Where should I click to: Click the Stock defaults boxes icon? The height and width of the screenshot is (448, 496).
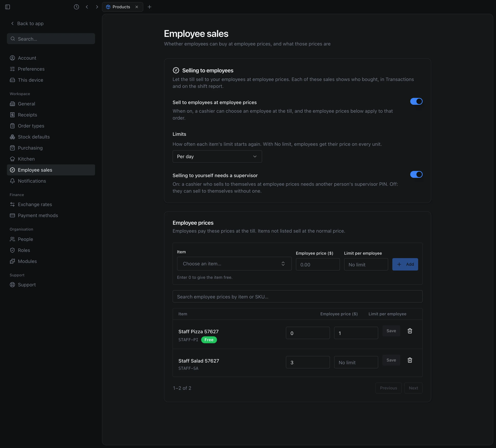point(12,137)
